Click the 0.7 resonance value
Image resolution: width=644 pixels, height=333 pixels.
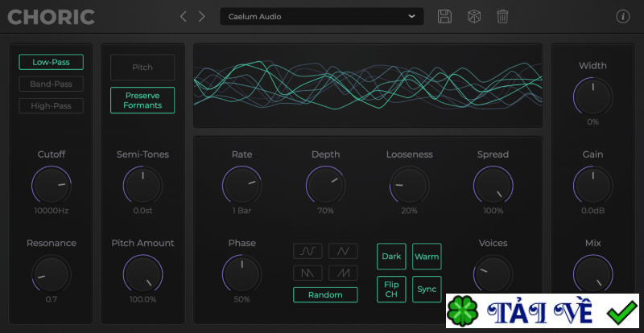click(x=52, y=299)
